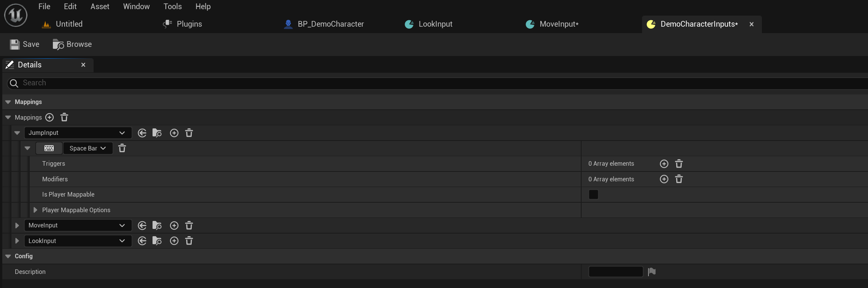Open the Space Bar key dropdown

coord(88,148)
